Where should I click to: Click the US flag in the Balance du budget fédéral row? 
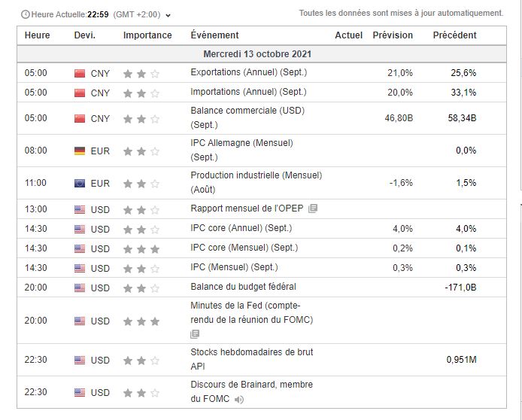tap(80, 288)
